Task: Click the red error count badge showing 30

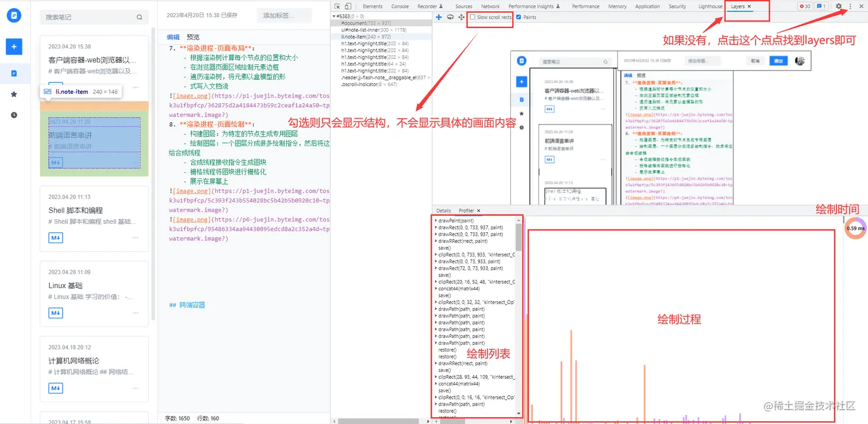Action: pos(806,6)
